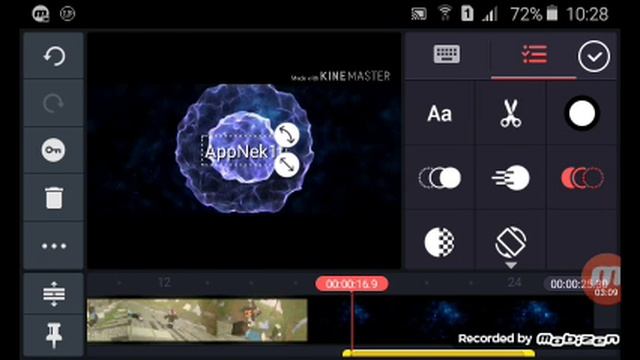Image resolution: width=640 pixels, height=360 pixels.
Task: Expand the timeline tracks view
Action: [54, 293]
